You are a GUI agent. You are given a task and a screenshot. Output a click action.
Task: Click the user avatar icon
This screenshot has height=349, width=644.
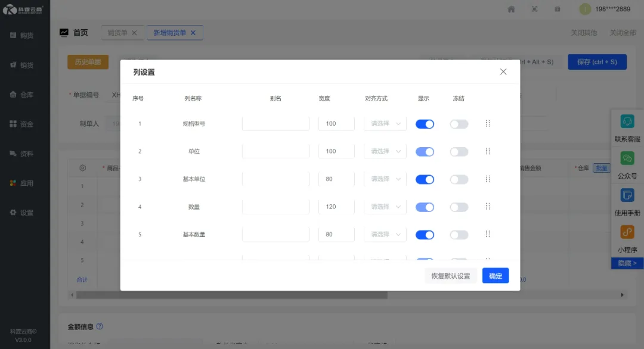(x=585, y=9)
